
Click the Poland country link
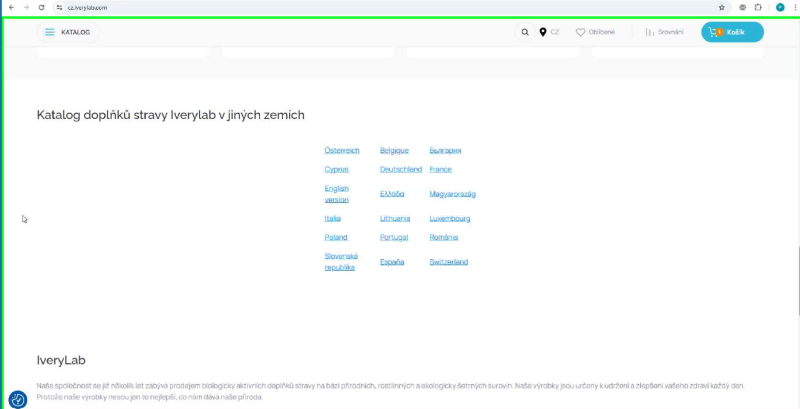click(x=336, y=237)
